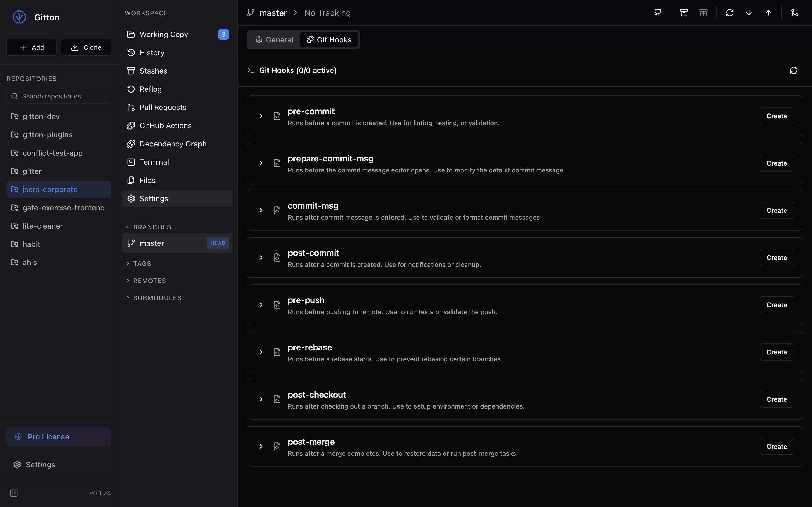The width and height of the screenshot is (812, 507).
Task: Click the push up-arrow icon
Action: click(x=769, y=13)
